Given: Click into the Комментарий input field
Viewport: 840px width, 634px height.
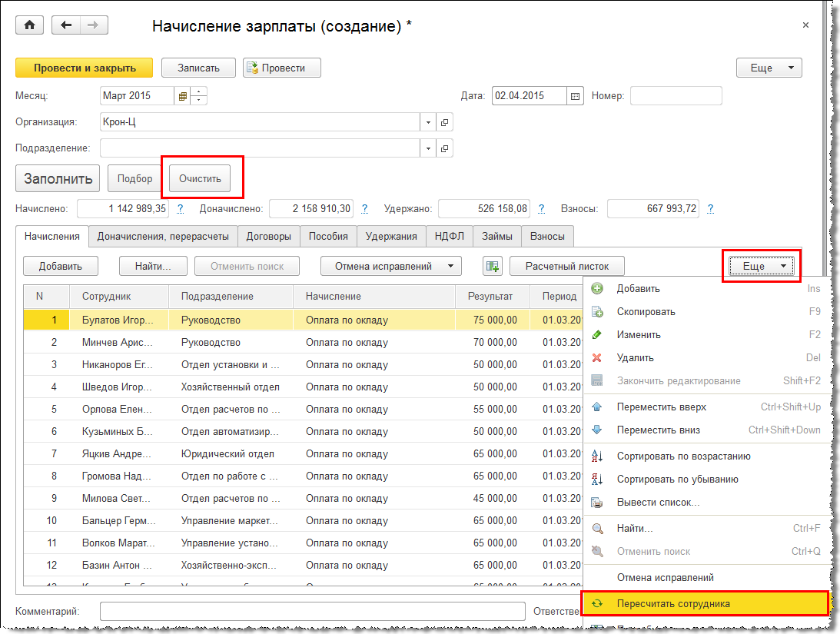Looking at the screenshot, I should pos(311,611).
